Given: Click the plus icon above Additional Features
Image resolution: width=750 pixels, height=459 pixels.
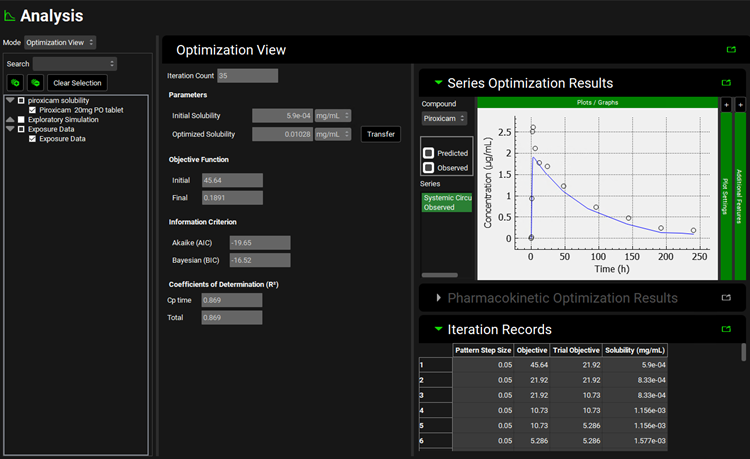Looking at the screenshot, I should (x=740, y=104).
